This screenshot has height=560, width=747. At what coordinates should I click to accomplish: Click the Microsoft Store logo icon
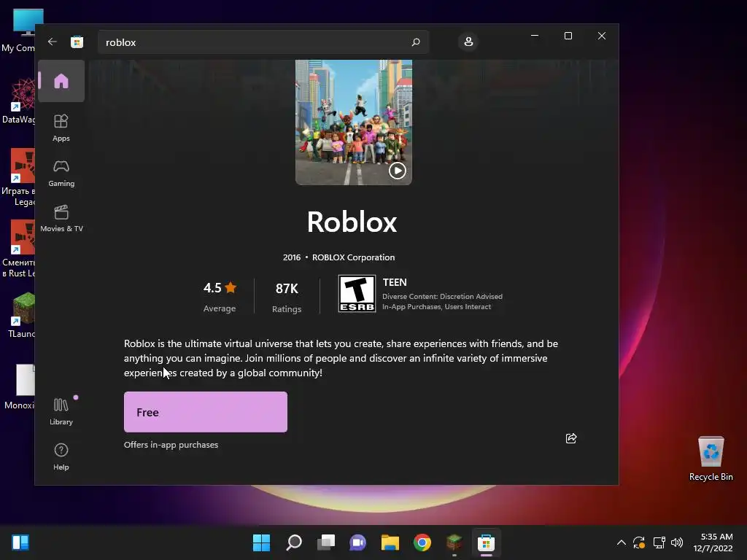point(77,42)
